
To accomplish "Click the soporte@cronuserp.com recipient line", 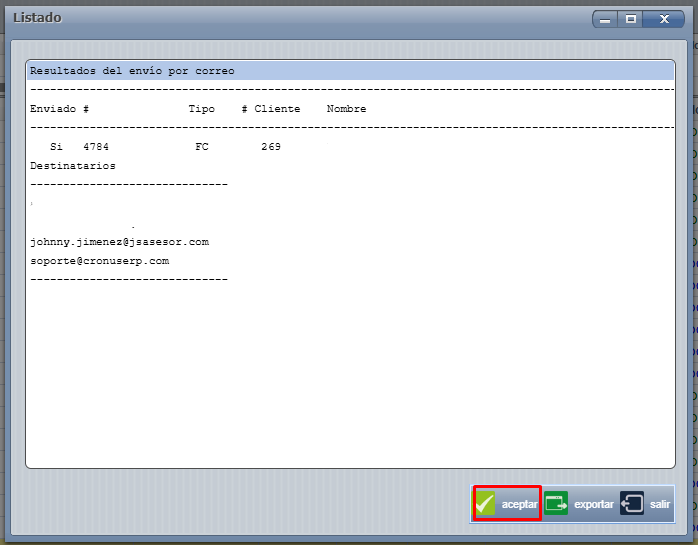I will (x=99, y=261).
